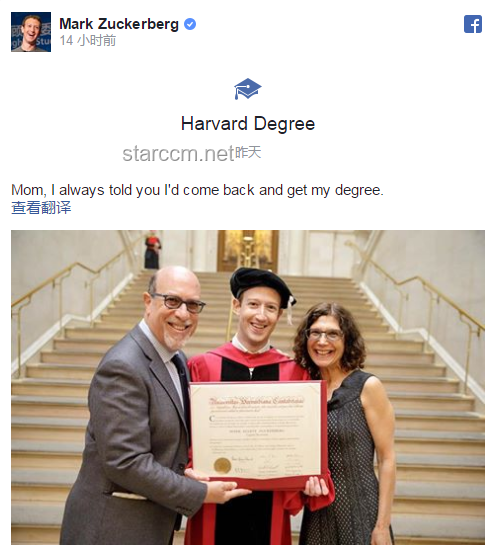
Task: Click the post text about getting degree
Action: coord(198,190)
